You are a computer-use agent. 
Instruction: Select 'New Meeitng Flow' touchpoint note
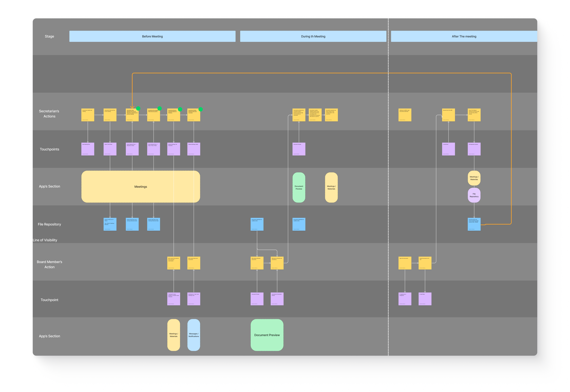88,149
